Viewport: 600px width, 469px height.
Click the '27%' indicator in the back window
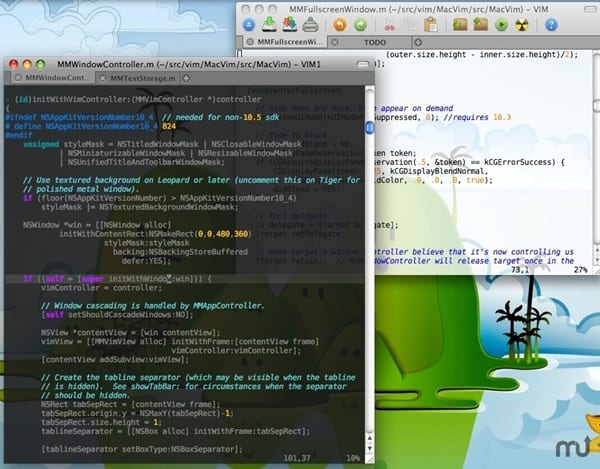point(580,270)
